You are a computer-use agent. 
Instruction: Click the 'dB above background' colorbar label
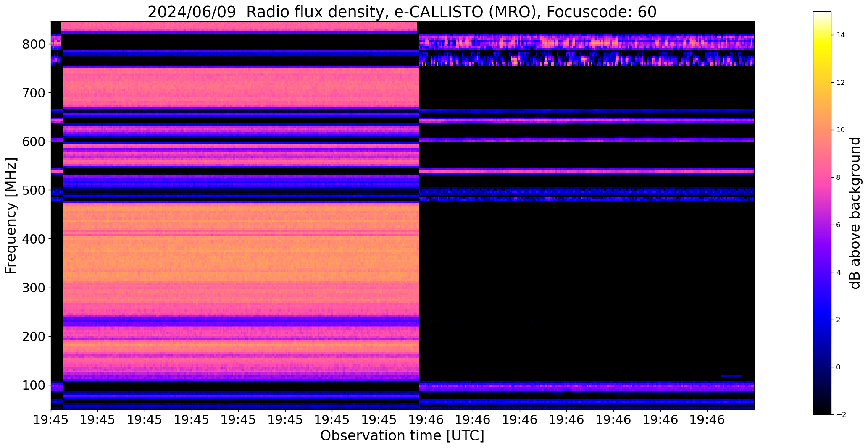(855, 213)
